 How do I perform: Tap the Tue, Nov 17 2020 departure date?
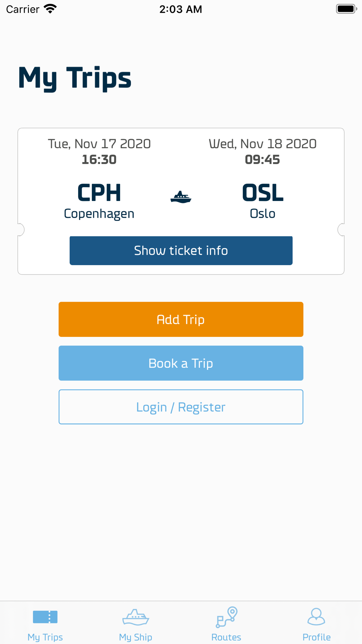coord(99,144)
